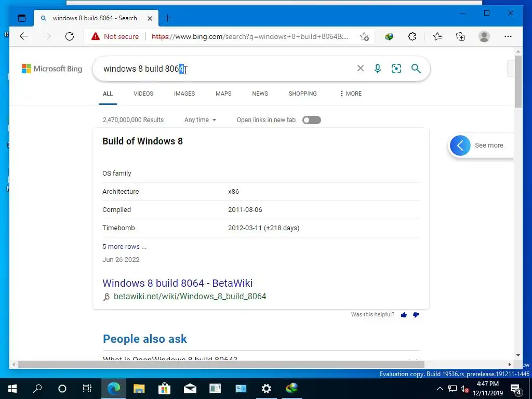Submit search with magnifier icon
Image resolution: width=532 pixels, height=399 pixels.
click(416, 69)
